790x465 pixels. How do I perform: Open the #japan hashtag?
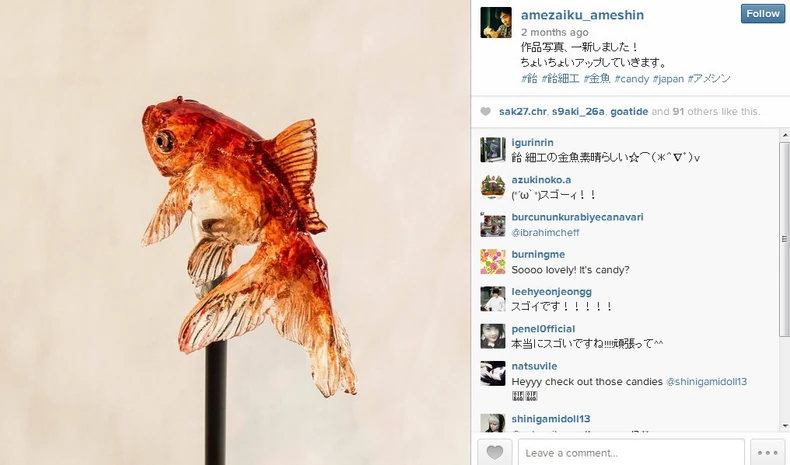tap(669, 79)
